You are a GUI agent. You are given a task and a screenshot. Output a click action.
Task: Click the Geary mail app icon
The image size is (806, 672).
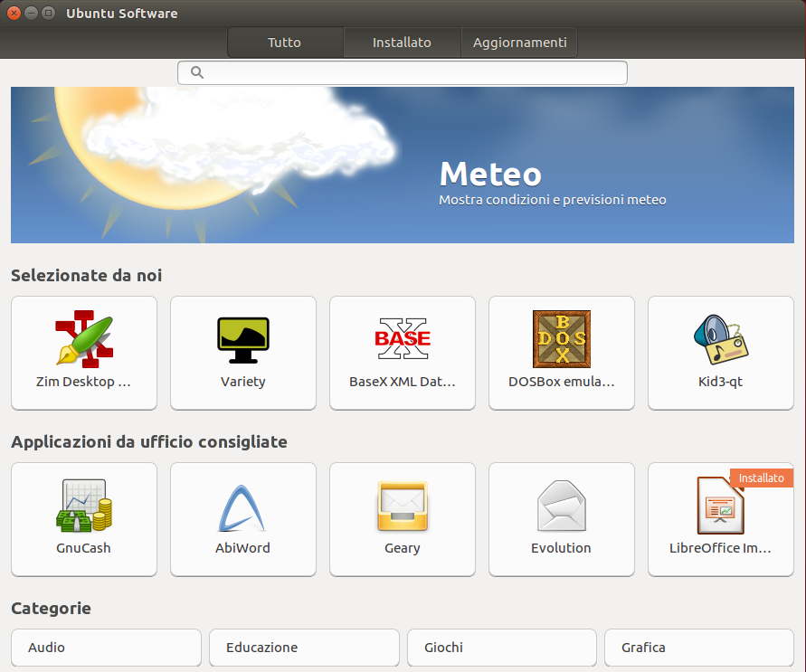click(403, 506)
